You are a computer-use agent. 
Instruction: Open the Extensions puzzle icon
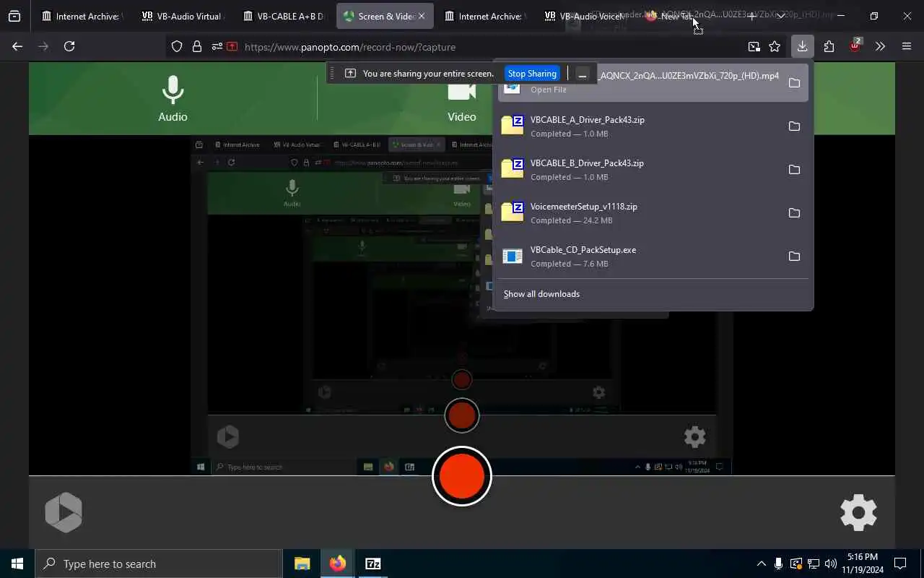pyautogui.click(x=829, y=46)
